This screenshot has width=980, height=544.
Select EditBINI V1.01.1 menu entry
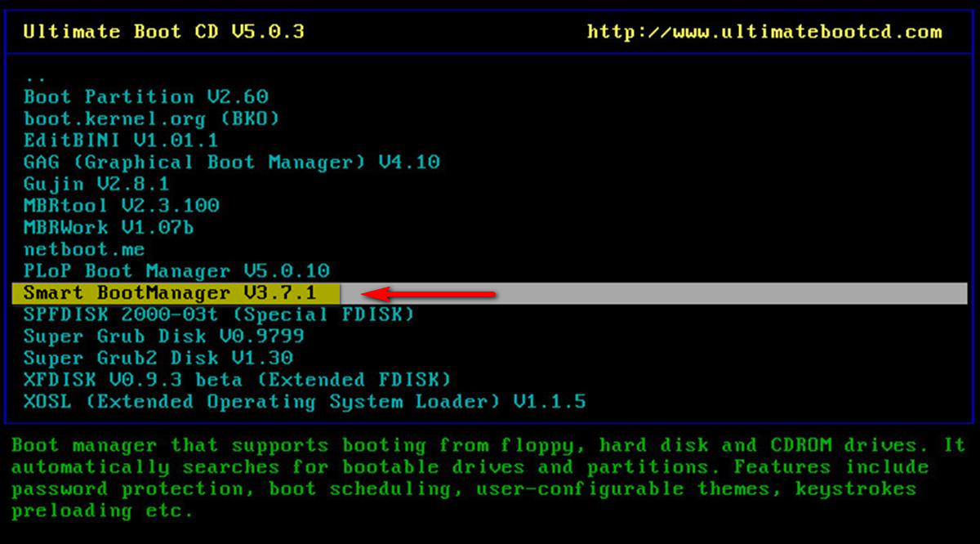point(121,140)
